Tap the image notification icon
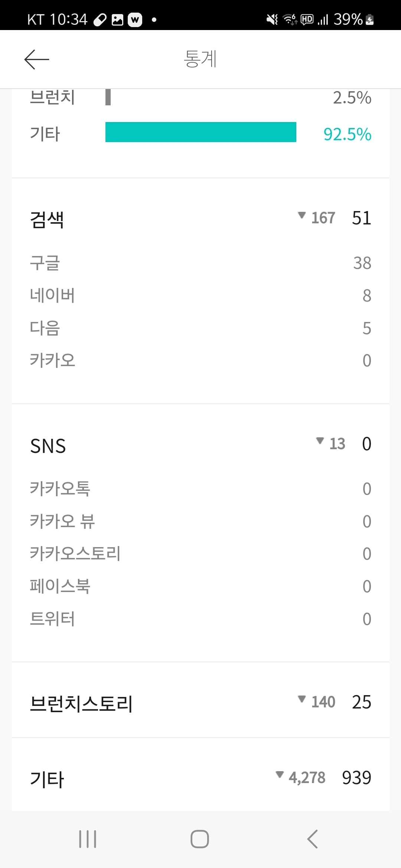This screenshot has height=868, width=401. 117,20
